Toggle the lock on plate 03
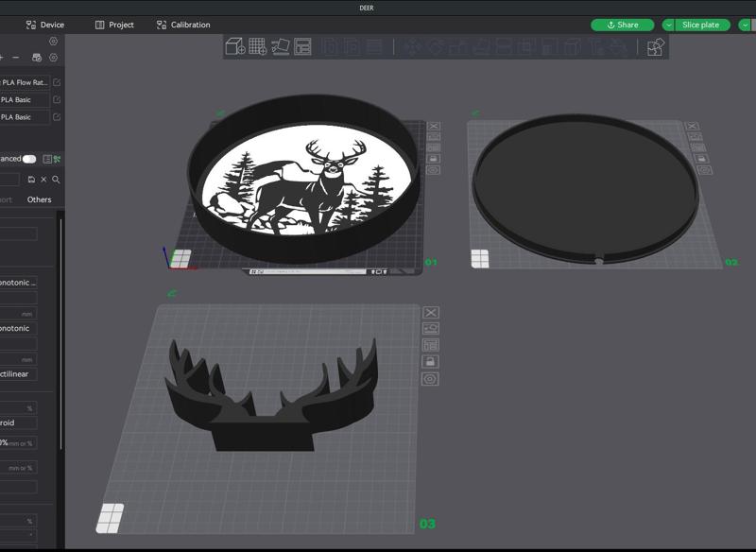Viewport: 756px width, 552px height. [431, 362]
